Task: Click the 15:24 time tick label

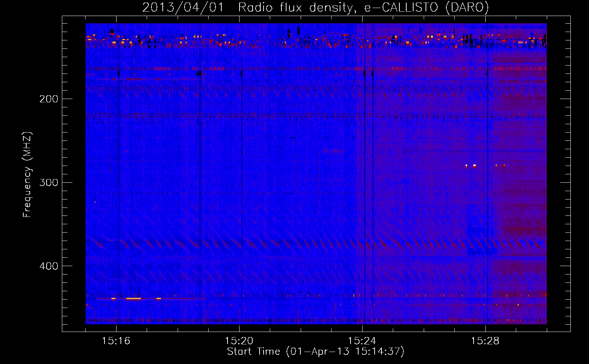Action: (362, 341)
